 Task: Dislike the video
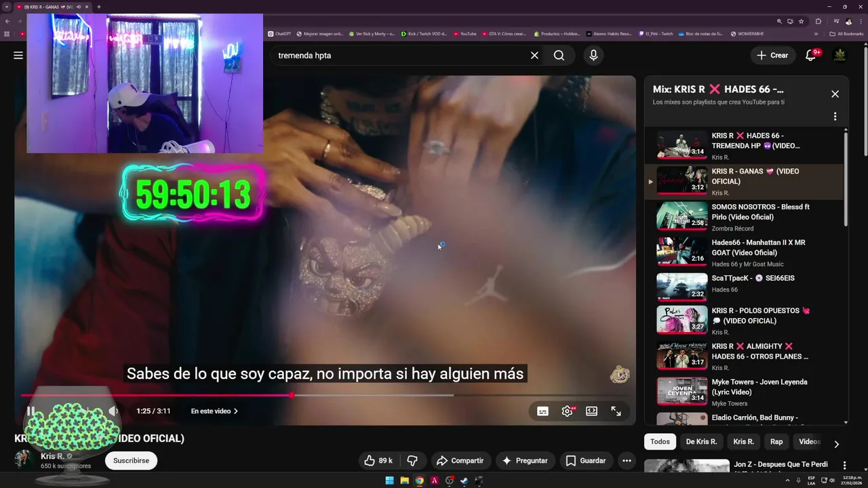[412, 461]
